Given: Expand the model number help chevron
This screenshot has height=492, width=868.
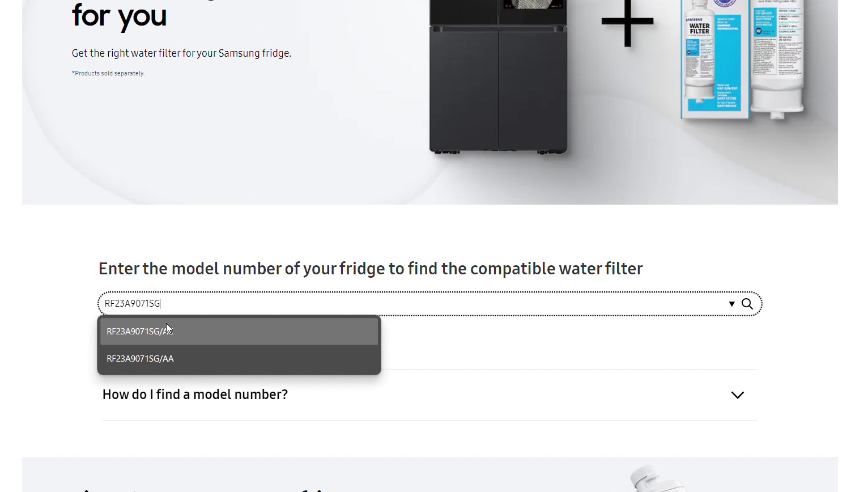Looking at the screenshot, I should click(x=737, y=395).
